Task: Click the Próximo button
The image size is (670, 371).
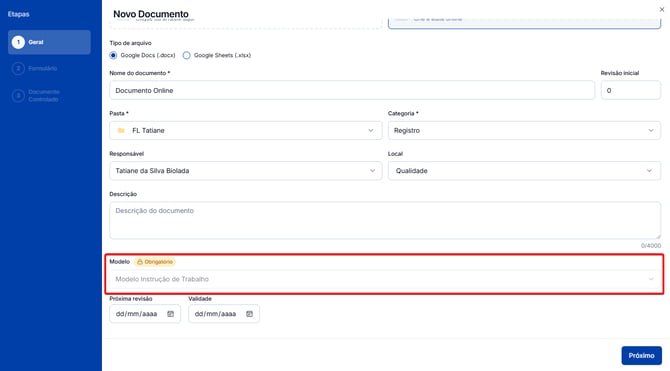Action: point(641,355)
